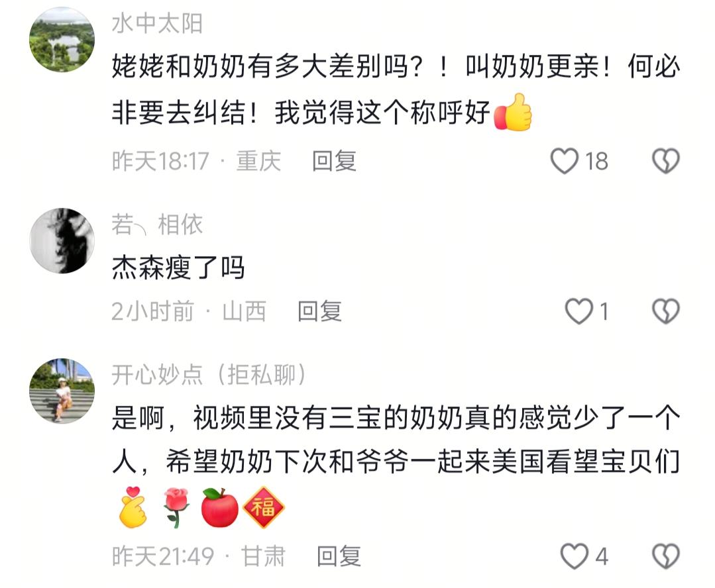Reply to the comment from 重庆
The image size is (715, 588).
click(x=334, y=162)
